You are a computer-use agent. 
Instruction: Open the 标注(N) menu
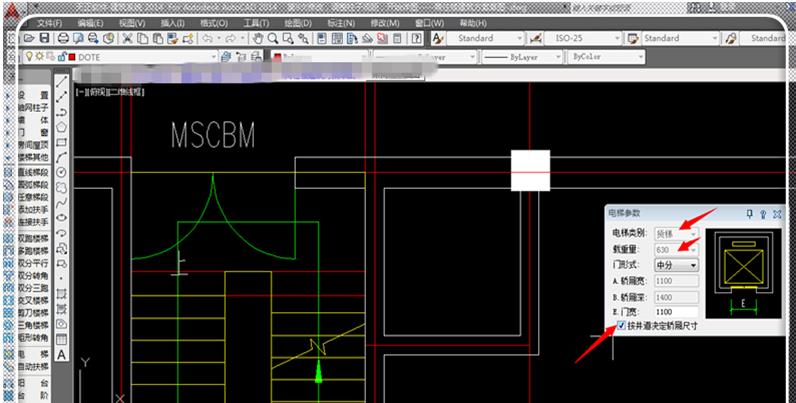(341, 23)
